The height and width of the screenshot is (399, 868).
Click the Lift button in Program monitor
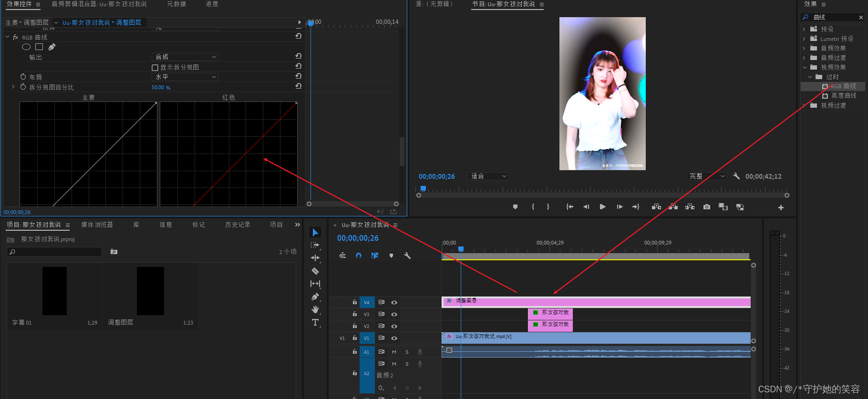click(x=656, y=207)
